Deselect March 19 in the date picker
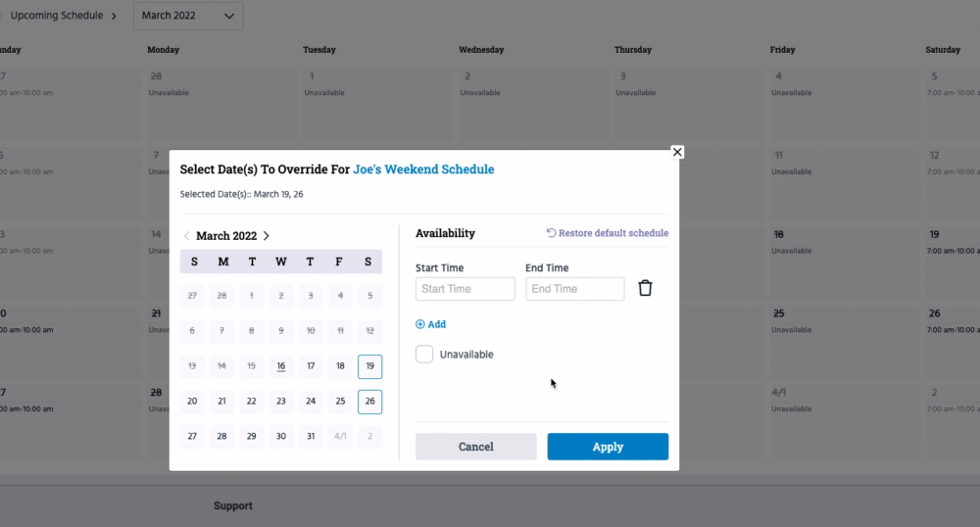 pyautogui.click(x=369, y=366)
